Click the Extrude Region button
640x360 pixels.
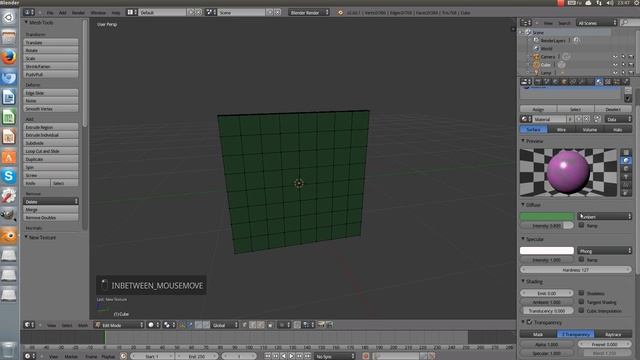pyautogui.click(x=51, y=127)
